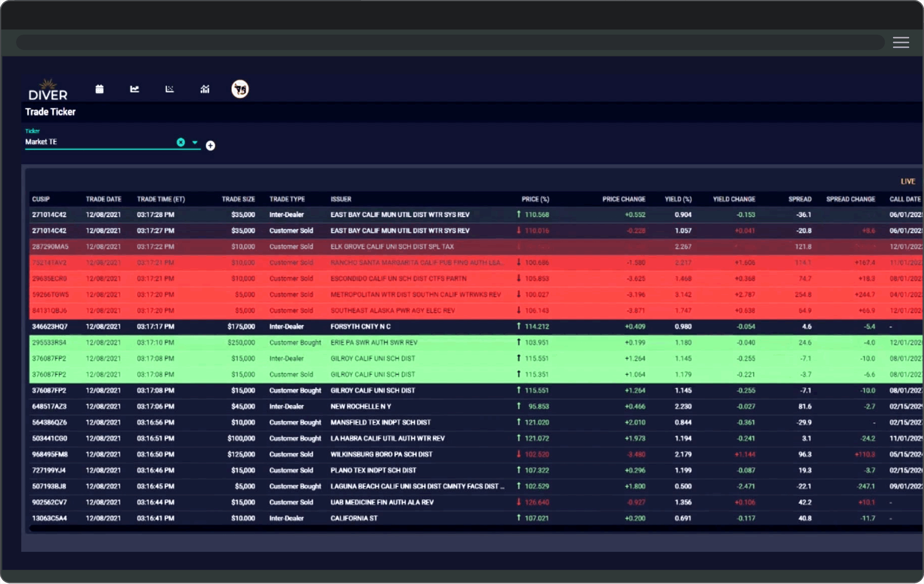The height and width of the screenshot is (584, 924).
Task: Click the horizontal scrollbar below the table
Action: coord(461,529)
